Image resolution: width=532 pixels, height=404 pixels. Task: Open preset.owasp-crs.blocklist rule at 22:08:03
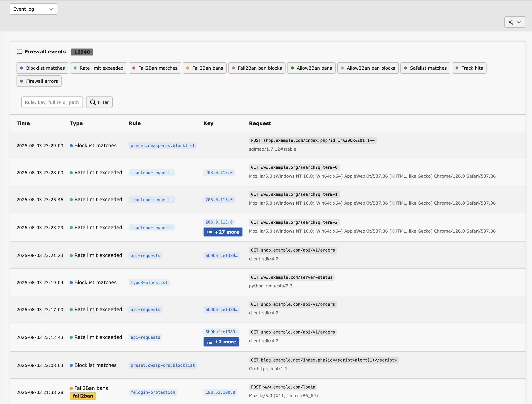[x=163, y=366]
